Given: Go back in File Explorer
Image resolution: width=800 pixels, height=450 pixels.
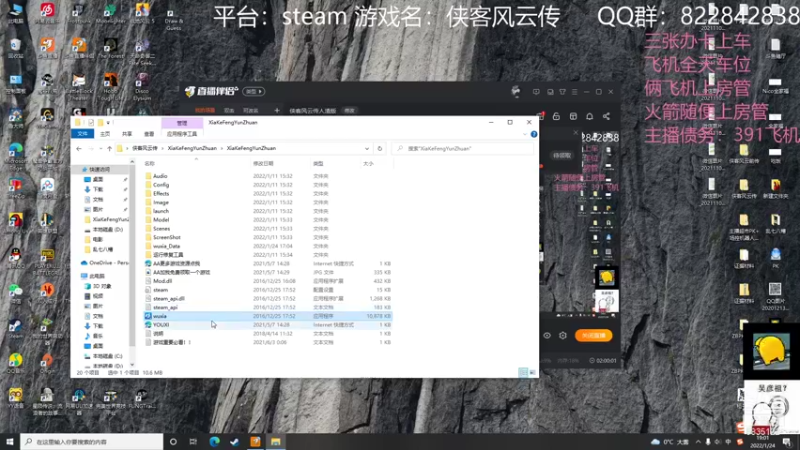Looking at the screenshot, I should click(79, 148).
